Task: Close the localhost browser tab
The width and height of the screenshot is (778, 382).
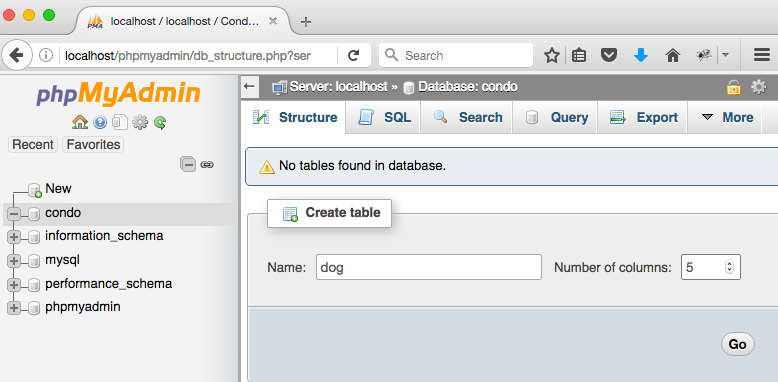Action: 272,21
